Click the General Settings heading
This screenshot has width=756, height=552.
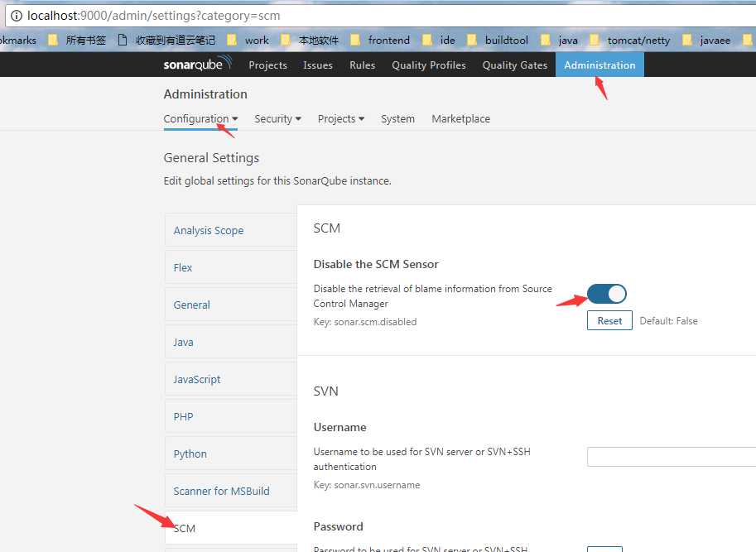pyautogui.click(x=211, y=158)
